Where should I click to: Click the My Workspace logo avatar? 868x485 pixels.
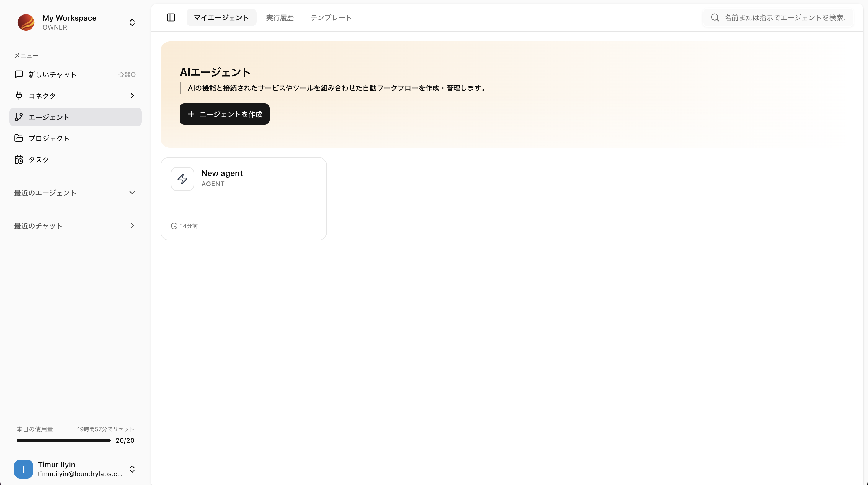tap(26, 22)
